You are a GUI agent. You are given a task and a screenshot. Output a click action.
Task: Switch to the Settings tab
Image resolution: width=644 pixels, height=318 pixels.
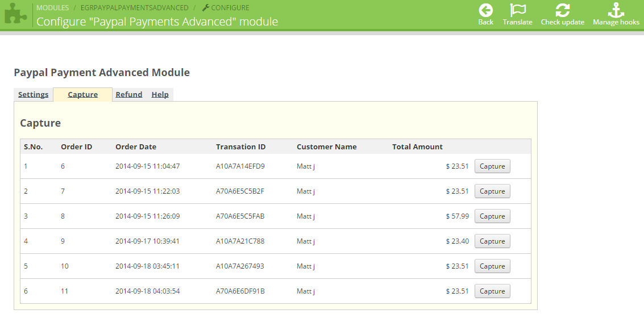(x=34, y=94)
